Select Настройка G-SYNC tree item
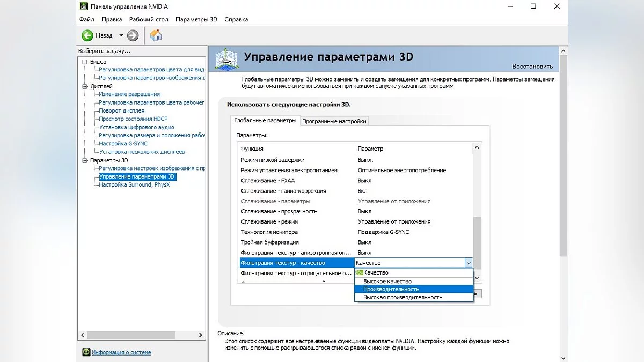The height and width of the screenshot is (362, 644). (x=123, y=144)
